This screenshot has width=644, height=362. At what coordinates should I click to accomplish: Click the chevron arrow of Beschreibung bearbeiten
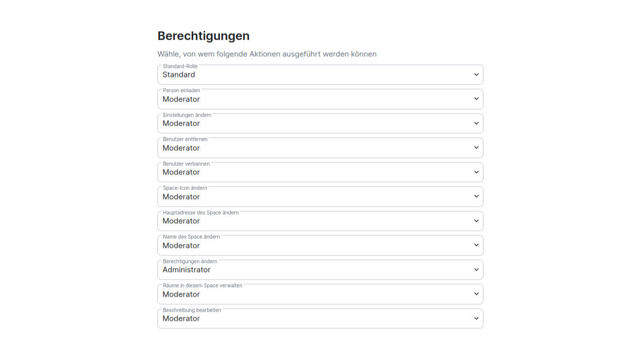coord(476,318)
